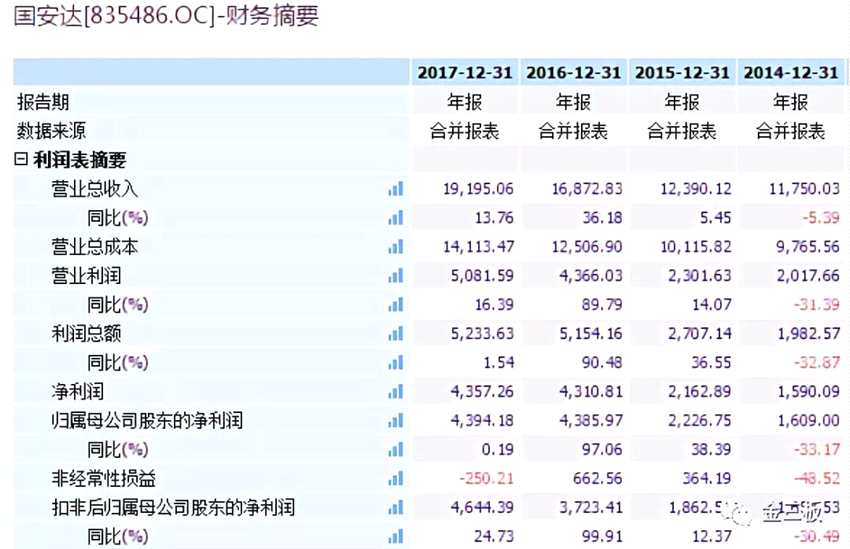Select total profit value 5,233.63
The width and height of the screenshot is (850, 549).
coord(482,333)
